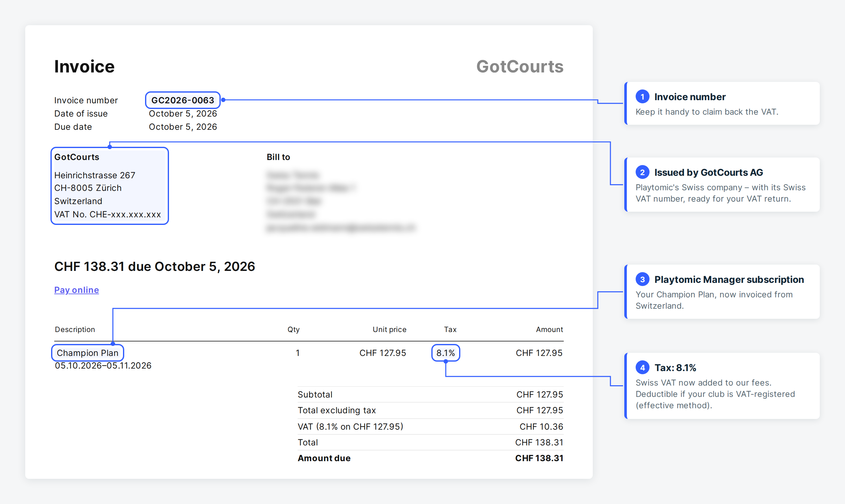
Task: Select the Champion Plan line item
Action: tap(87, 353)
